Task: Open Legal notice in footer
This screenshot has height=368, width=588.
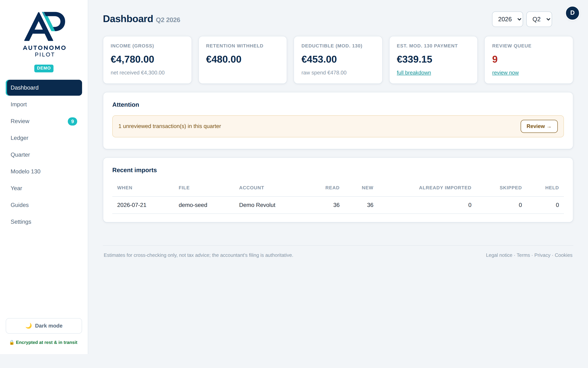Action: 499,255
